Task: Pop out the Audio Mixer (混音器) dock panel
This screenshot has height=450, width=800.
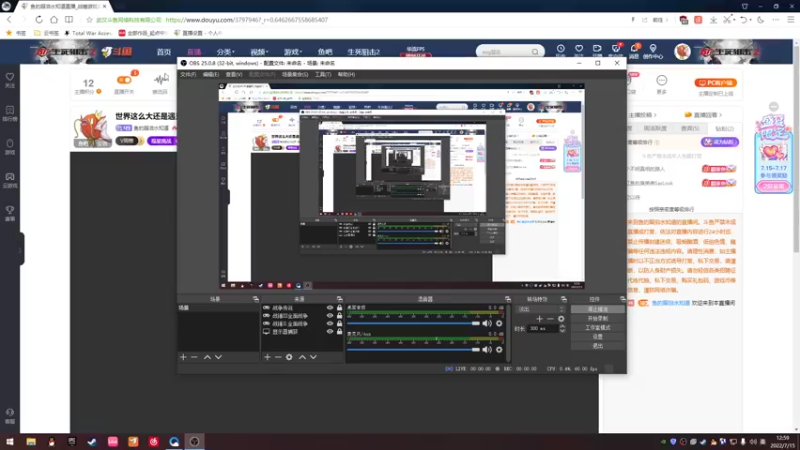Action: tap(508, 299)
